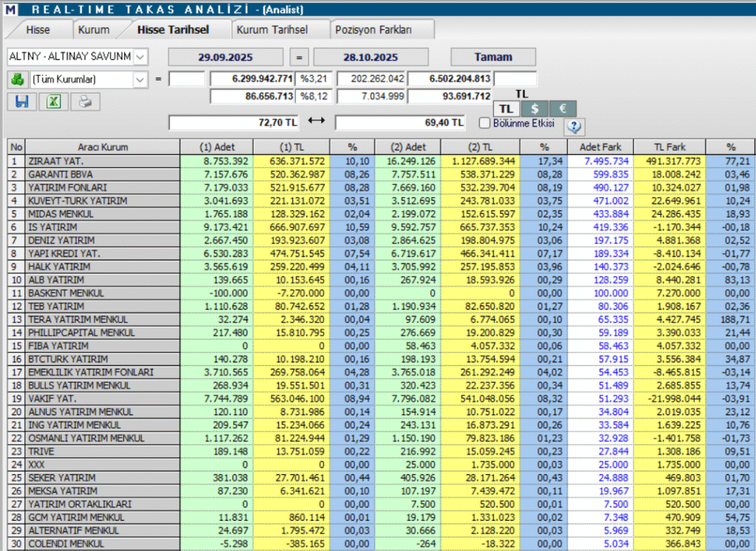Toggle the TL currency button
This screenshot has height=551, width=756.
pyautogui.click(x=505, y=108)
